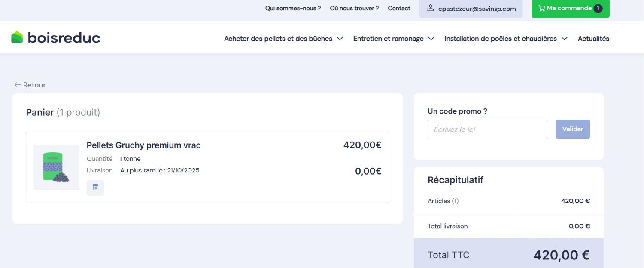Click the user profile icon
Image resolution: width=644 pixels, height=268 pixels.
point(430,8)
